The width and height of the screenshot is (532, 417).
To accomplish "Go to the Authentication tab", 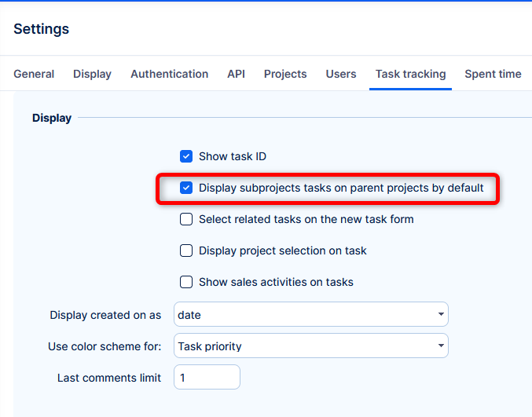I will tap(169, 74).
